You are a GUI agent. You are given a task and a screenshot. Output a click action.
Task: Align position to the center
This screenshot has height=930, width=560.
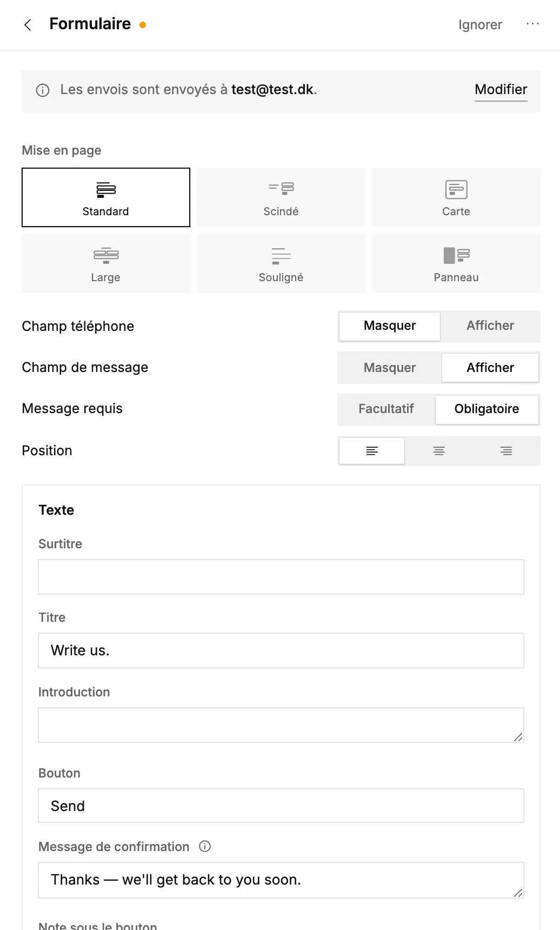coord(439,451)
